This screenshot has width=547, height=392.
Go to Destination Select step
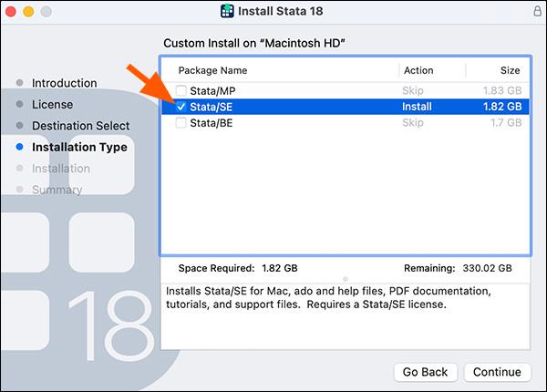click(80, 126)
